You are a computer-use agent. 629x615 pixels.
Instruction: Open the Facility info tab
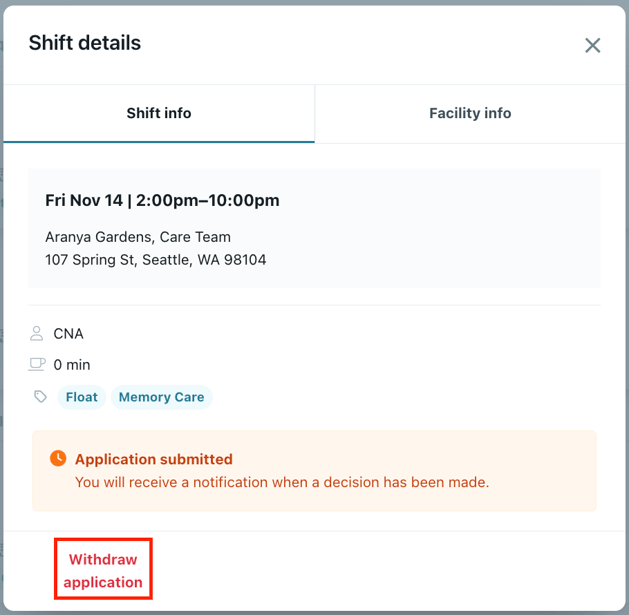point(470,113)
